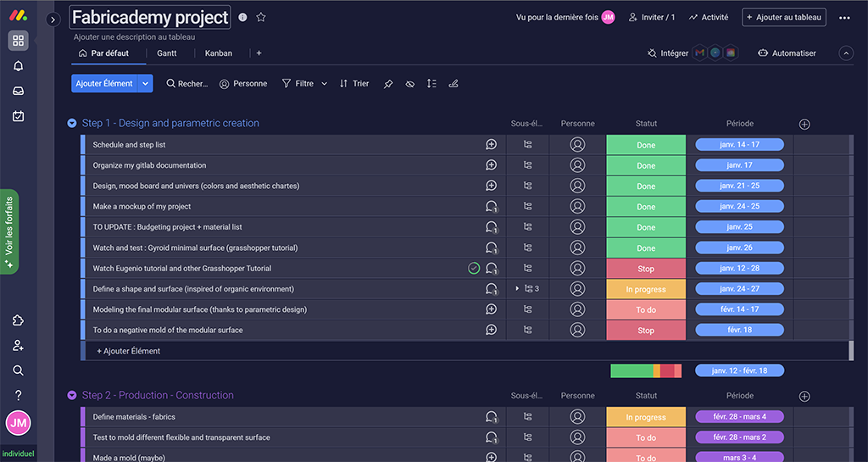Open updates for Make a mockup of my project
Image resolution: width=868 pixels, height=462 pixels.
point(492,206)
